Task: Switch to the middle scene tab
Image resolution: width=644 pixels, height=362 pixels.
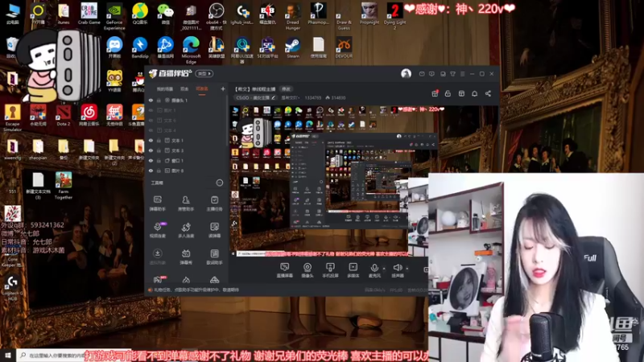Action: point(184,88)
